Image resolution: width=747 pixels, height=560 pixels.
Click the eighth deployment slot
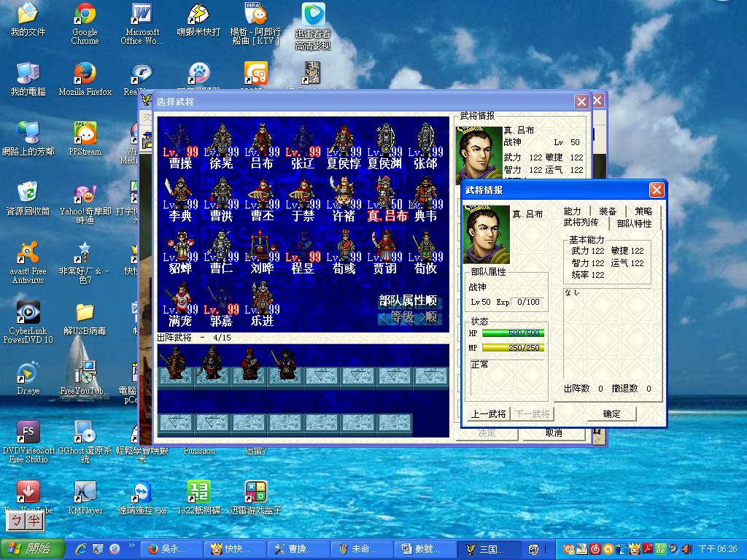pyautogui.click(x=430, y=376)
